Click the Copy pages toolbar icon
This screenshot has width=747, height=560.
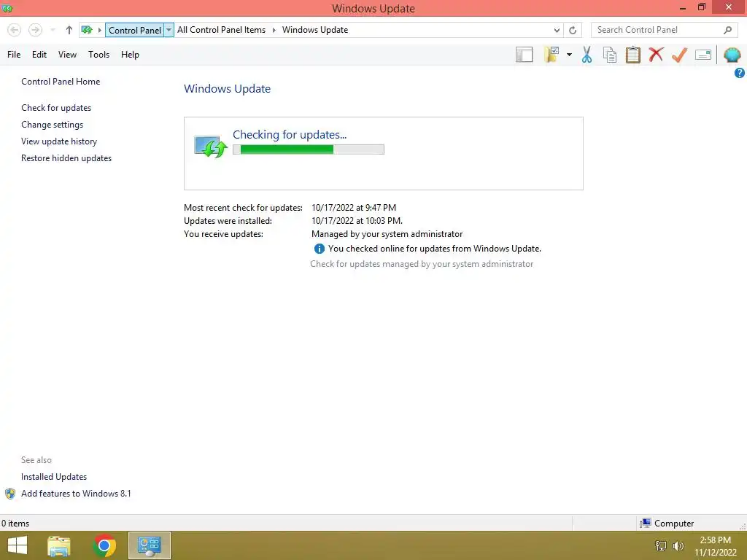click(609, 55)
